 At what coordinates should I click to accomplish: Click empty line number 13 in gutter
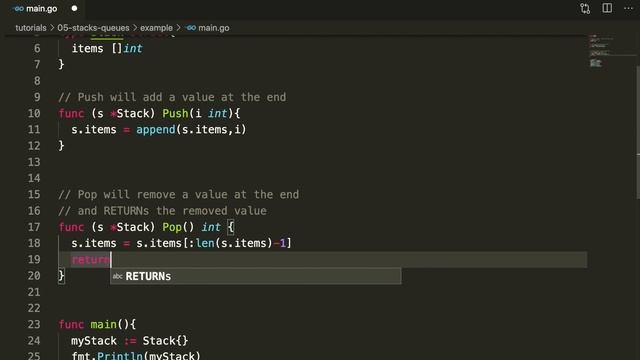(34, 162)
